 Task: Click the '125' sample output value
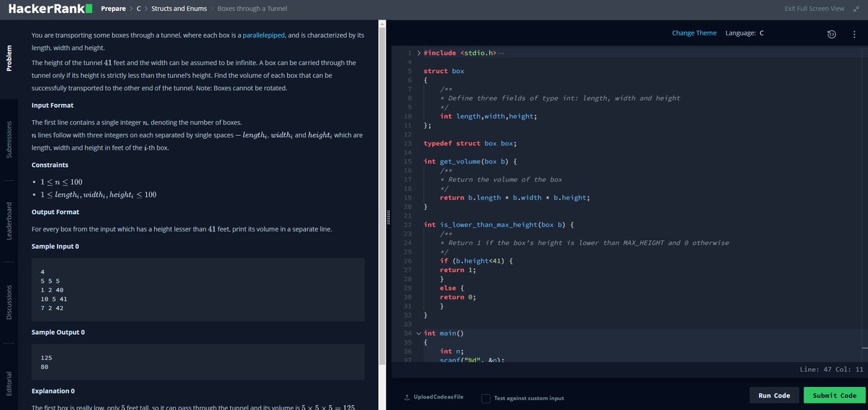click(46, 358)
